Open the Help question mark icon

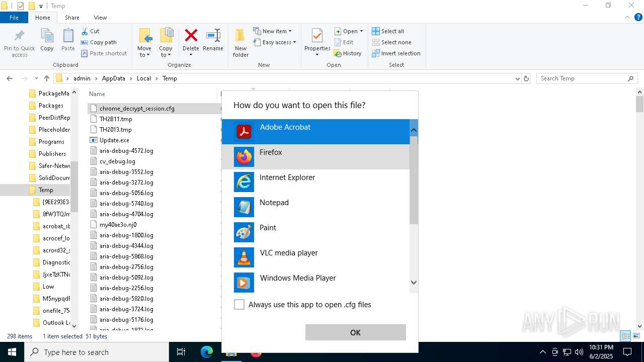tap(638, 17)
